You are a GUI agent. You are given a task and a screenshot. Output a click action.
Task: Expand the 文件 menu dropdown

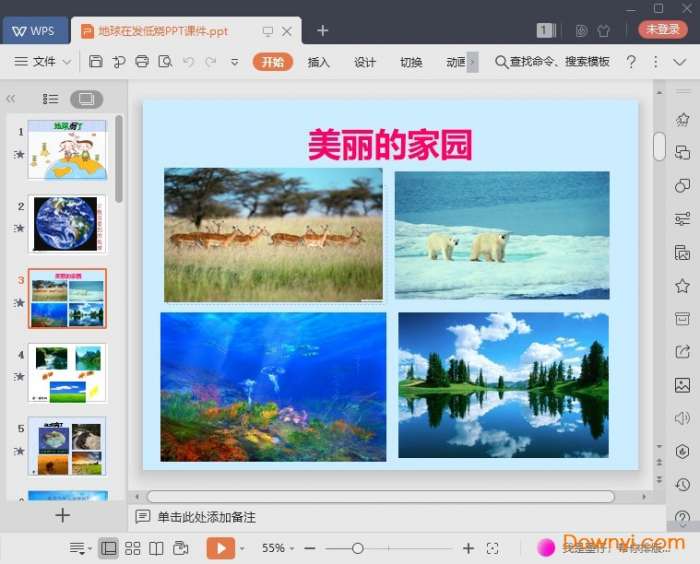click(43, 62)
